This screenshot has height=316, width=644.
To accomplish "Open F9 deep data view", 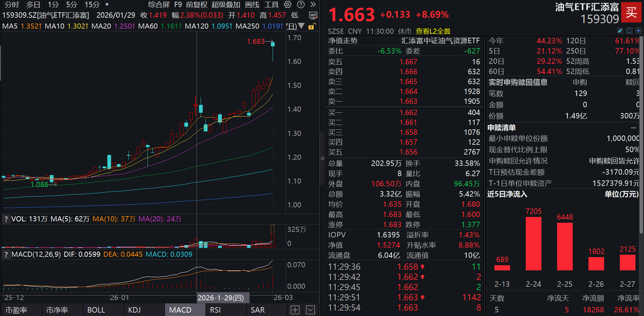I will click(178, 4).
